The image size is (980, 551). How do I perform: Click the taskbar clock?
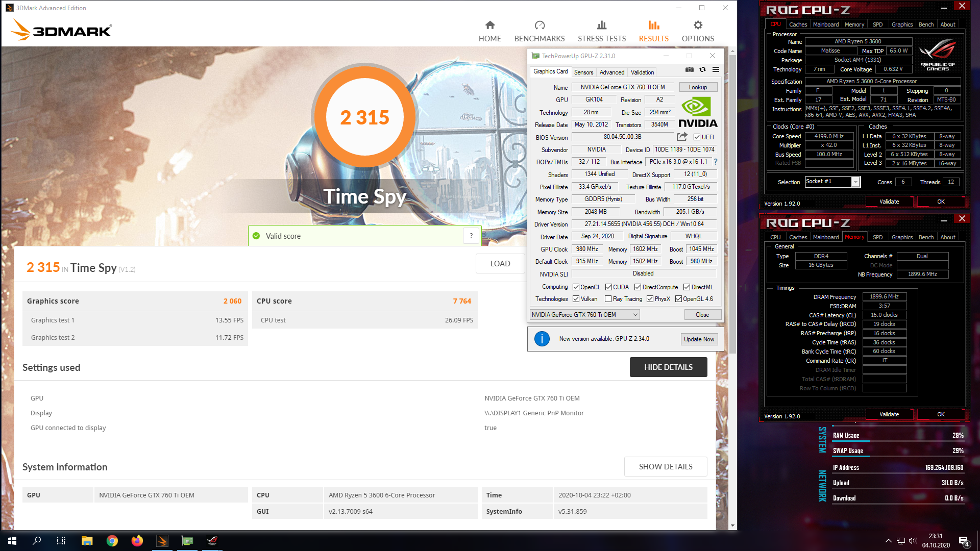coord(936,541)
